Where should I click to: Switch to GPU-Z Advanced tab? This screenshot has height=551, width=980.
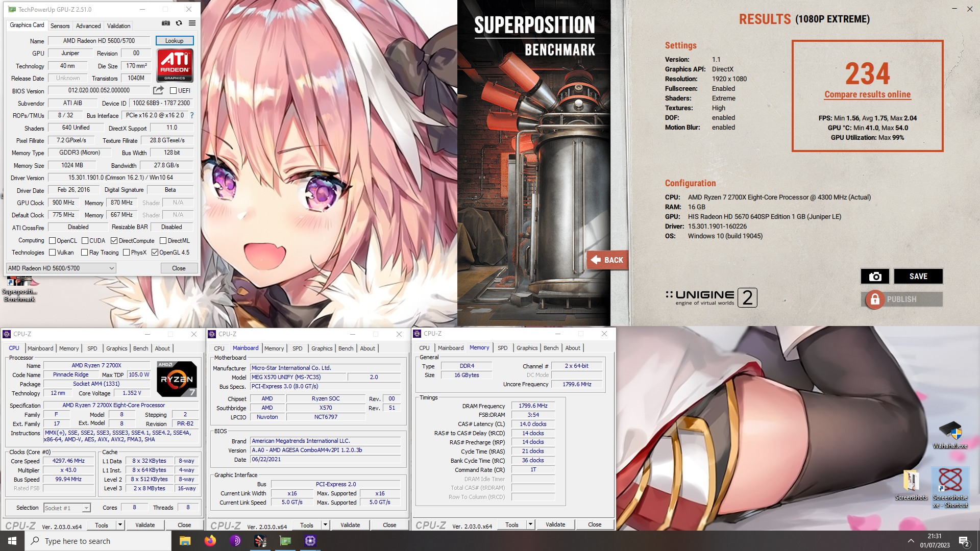point(88,26)
